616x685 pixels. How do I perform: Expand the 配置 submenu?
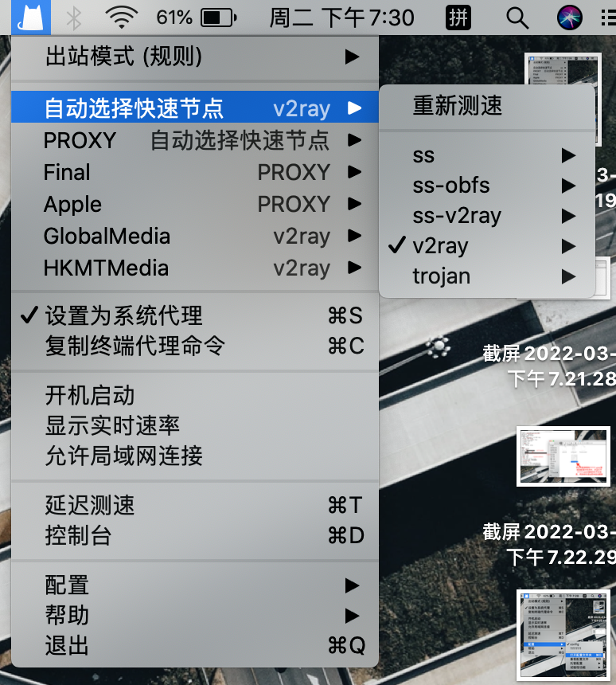pos(195,585)
